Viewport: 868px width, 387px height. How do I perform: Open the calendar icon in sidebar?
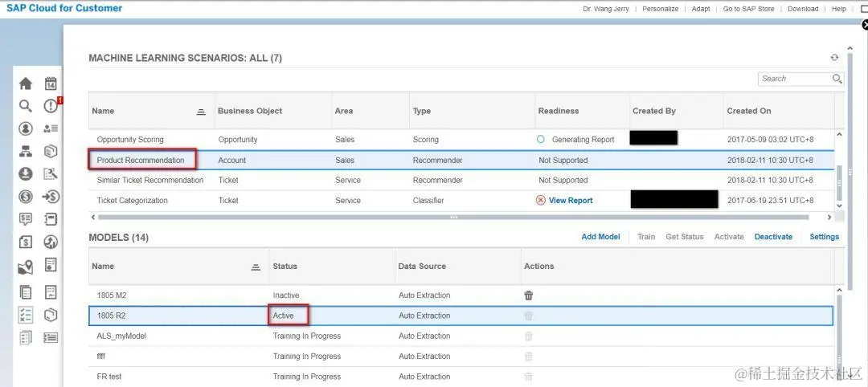click(x=51, y=84)
